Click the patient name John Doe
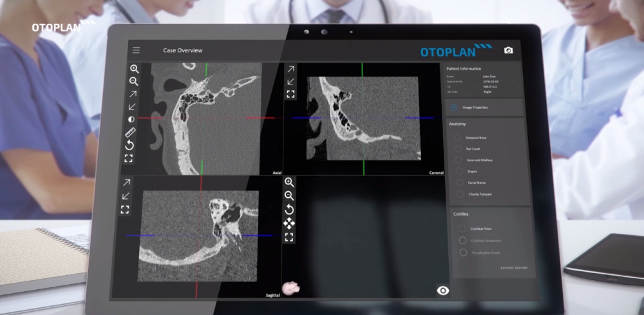Viewport: 644px width, 315px height. click(x=489, y=76)
